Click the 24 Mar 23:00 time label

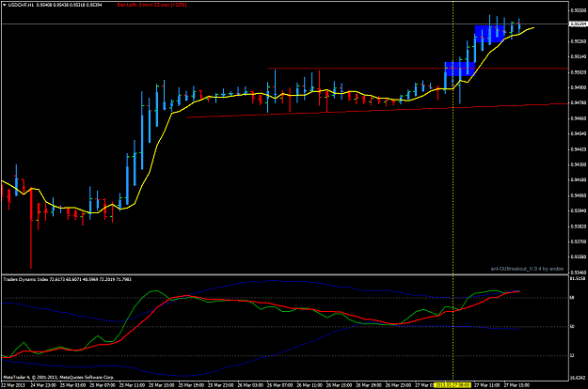tap(43, 385)
